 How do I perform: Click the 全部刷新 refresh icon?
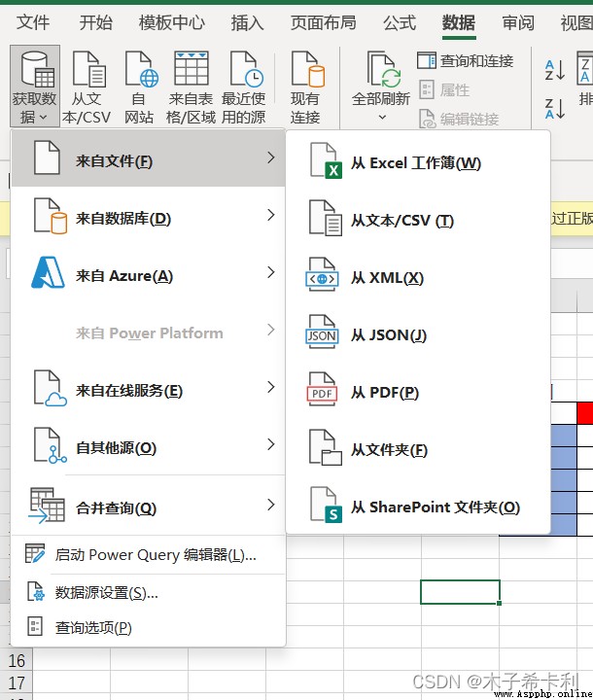pyautogui.click(x=384, y=69)
